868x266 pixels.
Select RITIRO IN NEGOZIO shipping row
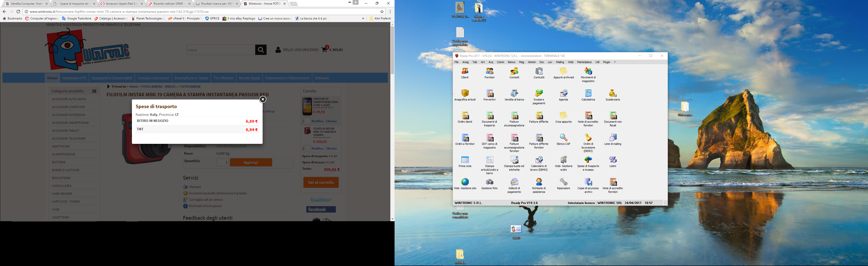click(x=197, y=121)
